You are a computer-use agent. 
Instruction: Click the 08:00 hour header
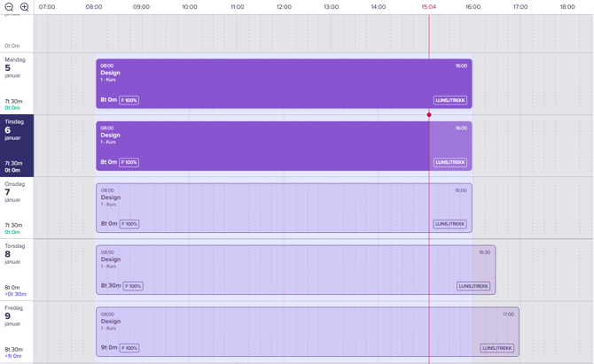tap(94, 7)
